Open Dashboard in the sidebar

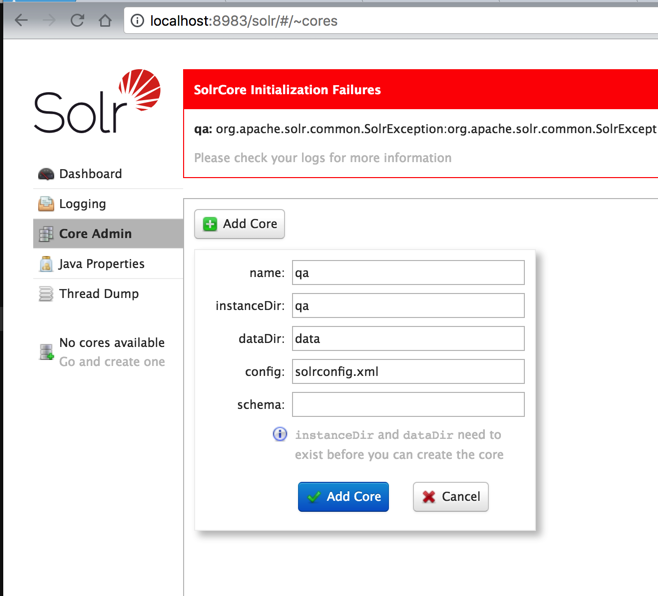(x=90, y=174)
